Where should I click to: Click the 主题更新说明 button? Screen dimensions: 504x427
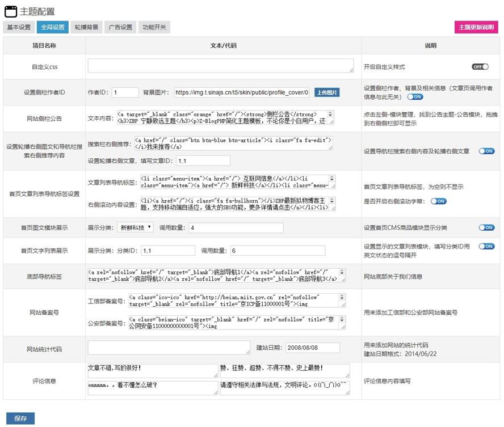click(476, 27)
